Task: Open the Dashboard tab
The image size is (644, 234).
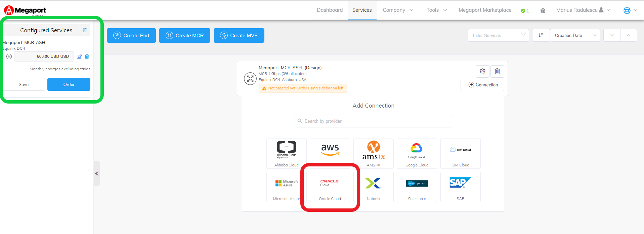Action: pos(330,10)
